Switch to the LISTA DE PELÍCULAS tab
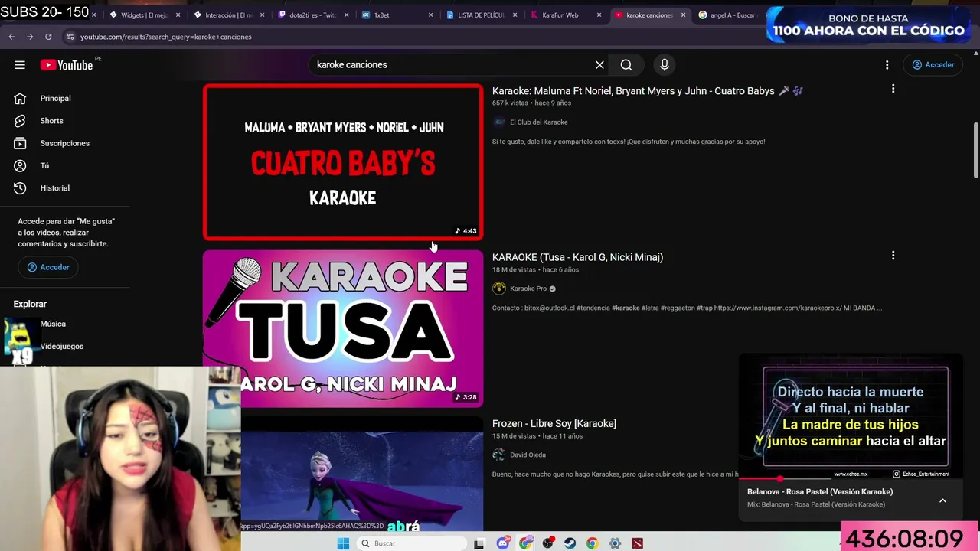Screen dimensions: 980x551 (481, 15)
